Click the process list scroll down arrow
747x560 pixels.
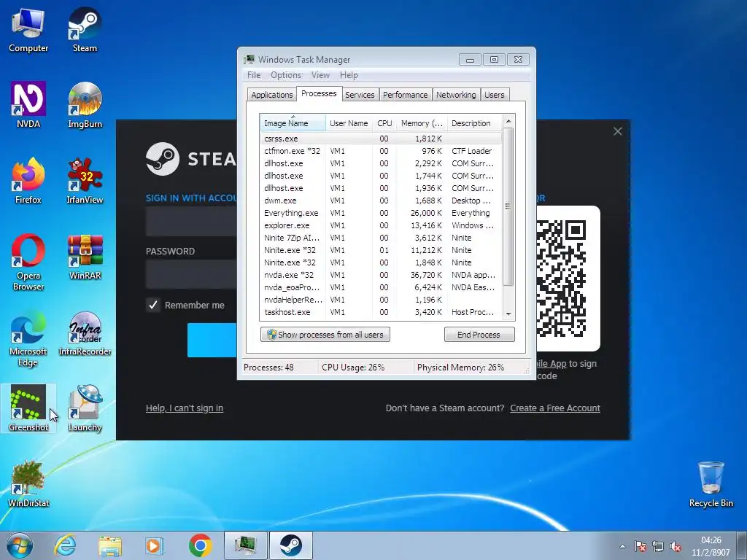coord(508,314)
